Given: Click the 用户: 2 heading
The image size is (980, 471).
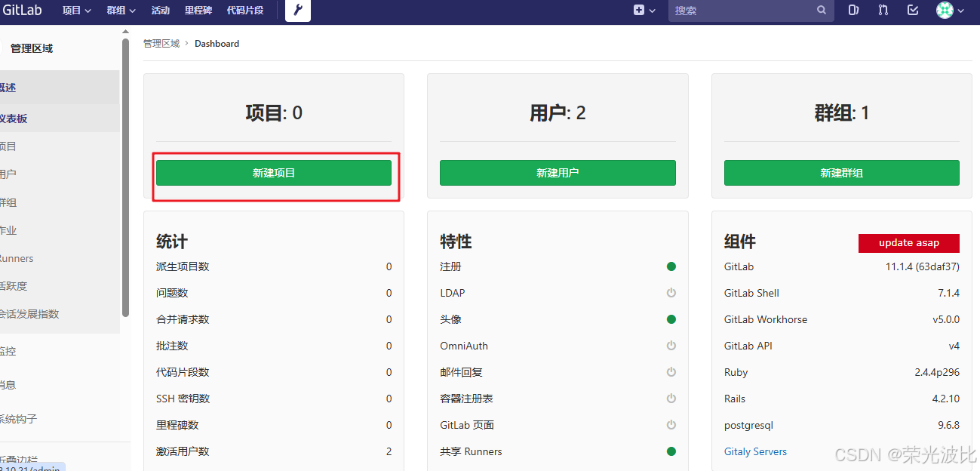Looking at the screenshot, I should click(x=558, y=113).
